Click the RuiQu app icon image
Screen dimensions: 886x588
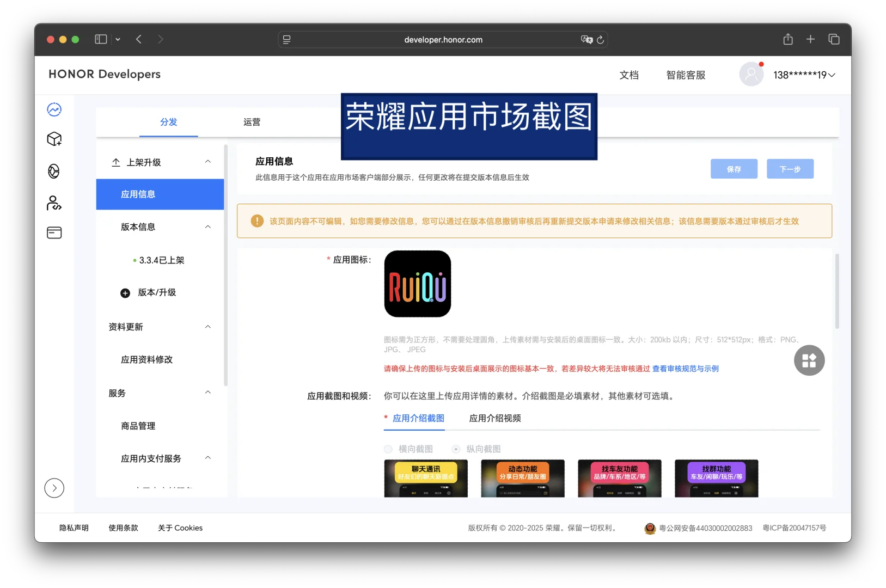(x=418, y=284)
